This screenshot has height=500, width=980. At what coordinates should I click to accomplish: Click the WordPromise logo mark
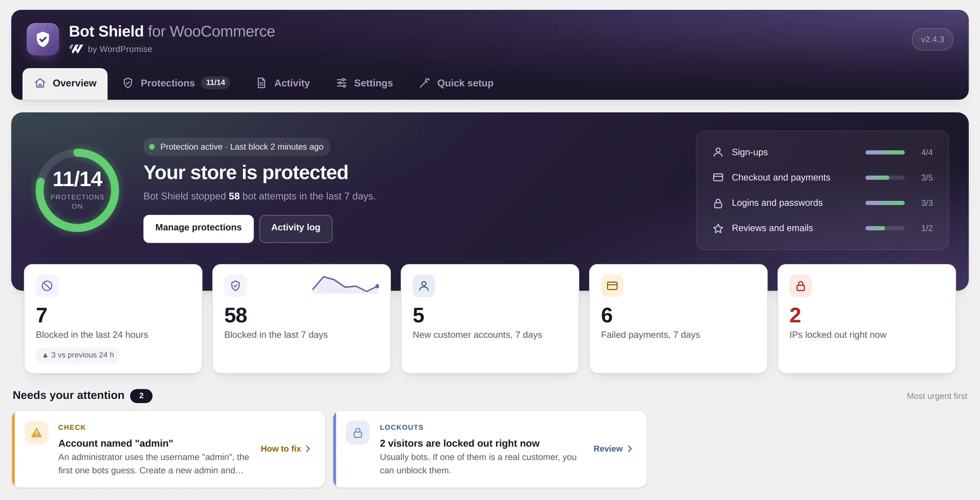76,49
